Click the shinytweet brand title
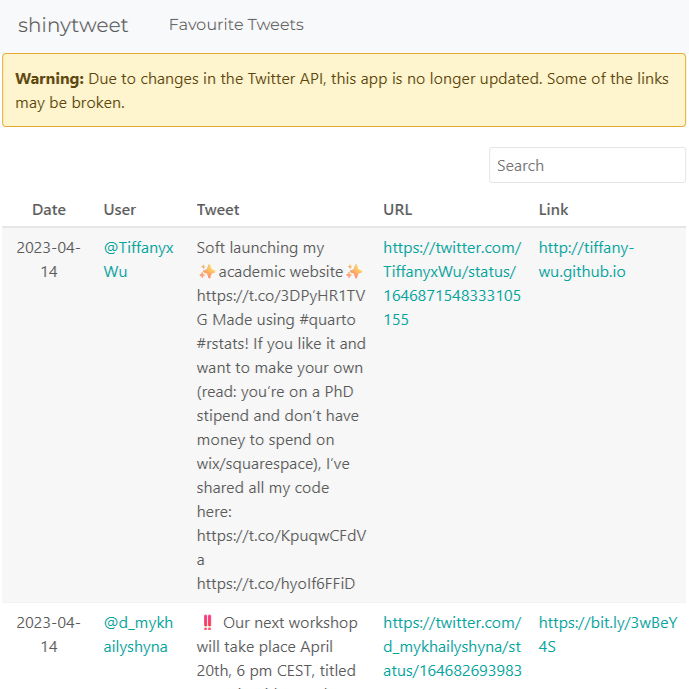689x689 pixels. click(73, 25)
